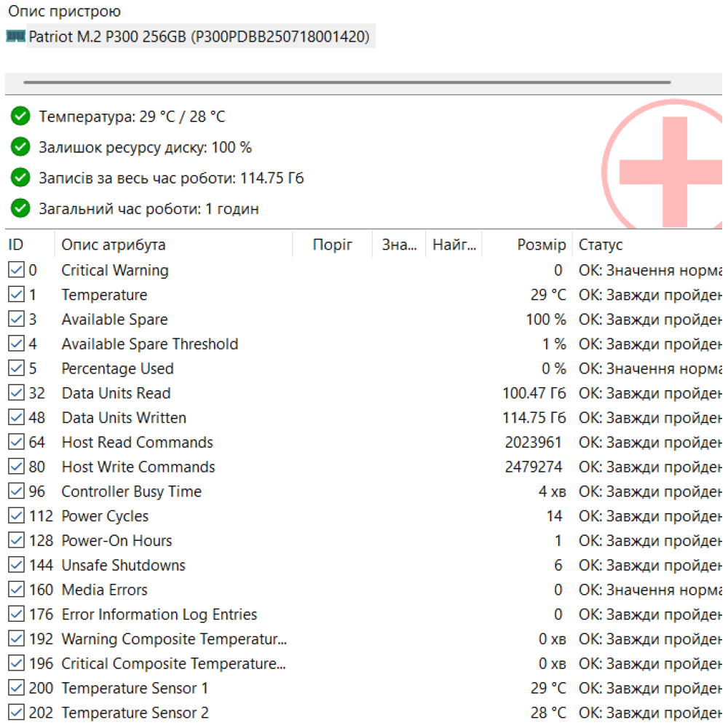The height and width of the screenshot is (728, 728).
Task: Click the Patriot M.2 P300 drive icon
Action: click(15, 36)
